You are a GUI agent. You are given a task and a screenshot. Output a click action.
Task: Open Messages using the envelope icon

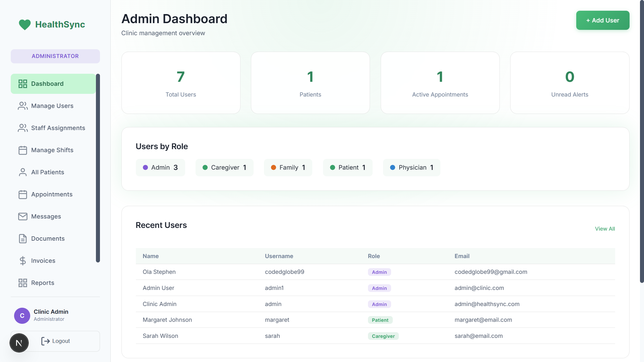pyautogui.click(x=22, y=216)
